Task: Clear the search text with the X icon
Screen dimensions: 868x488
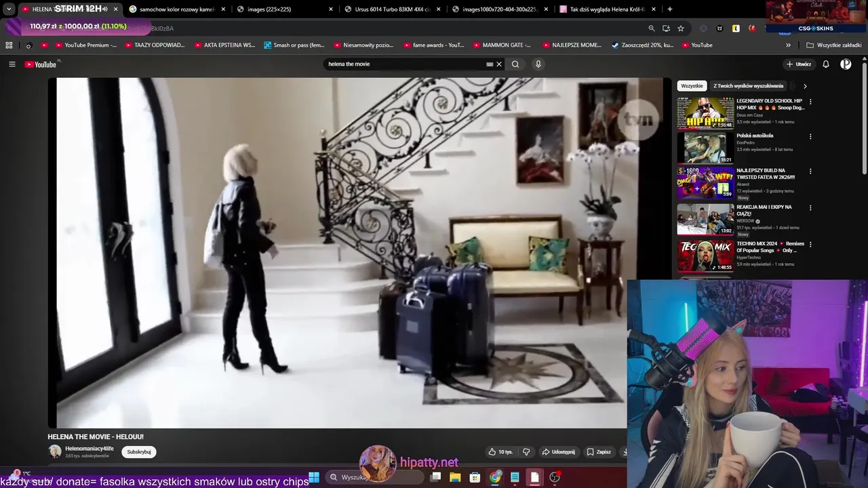Action: pyautogui.click(x=499, y=64)
